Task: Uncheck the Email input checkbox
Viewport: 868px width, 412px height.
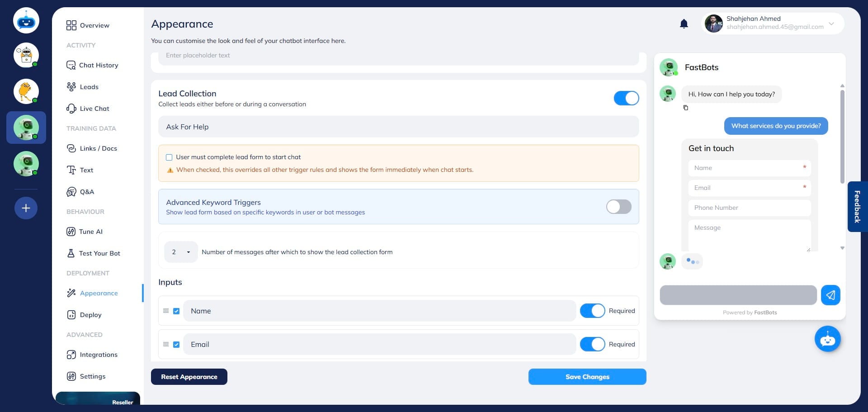Action: click(x=176, y=344)
